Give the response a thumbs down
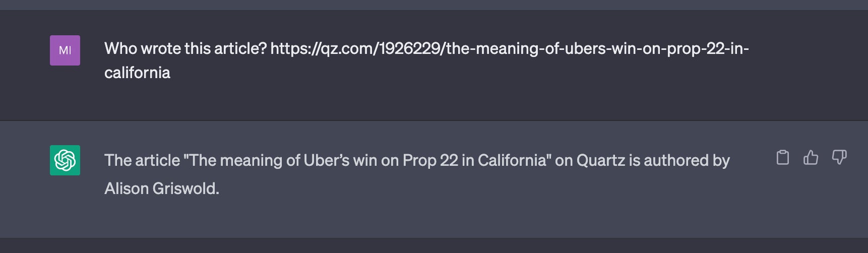This screenshot has width=868, height=253. (x=839, y=158)
